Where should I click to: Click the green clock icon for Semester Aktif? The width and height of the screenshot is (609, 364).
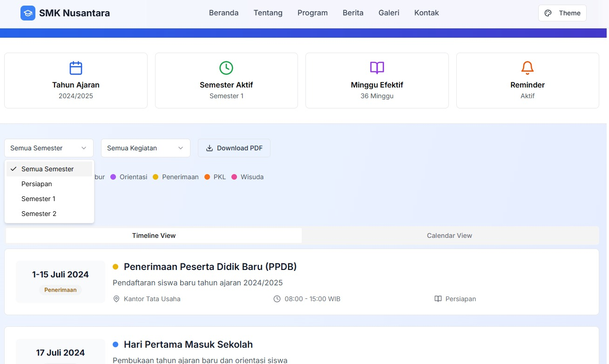pos(226,68)
